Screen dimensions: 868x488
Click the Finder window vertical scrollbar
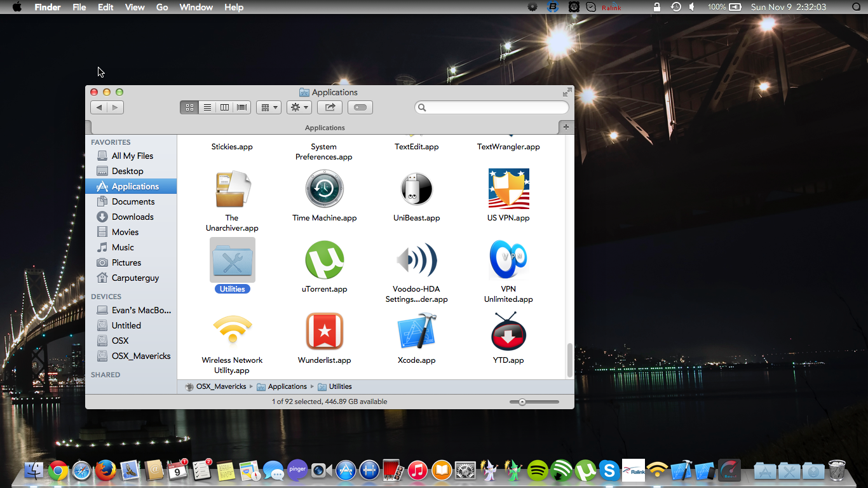tap(570, 360)
